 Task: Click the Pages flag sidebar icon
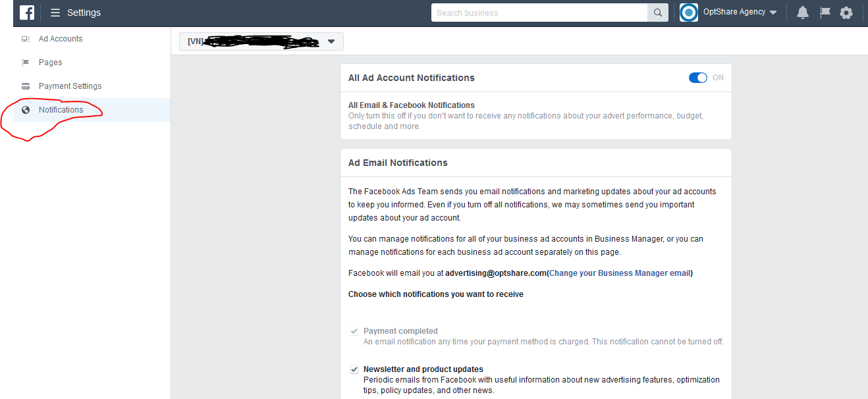tap(26, 63)
